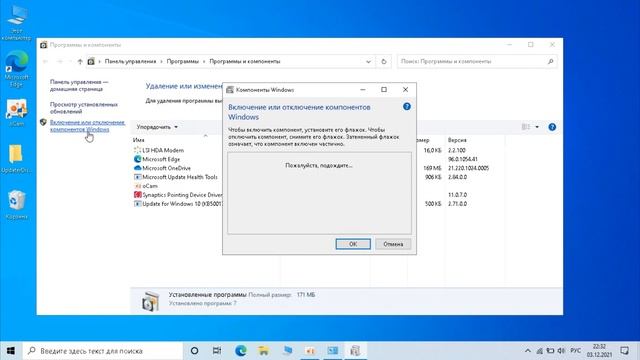Image resolution: width=640 pixels, height=360 pixels.
Task: Open Edge from the taskbar
Action: point(240,351)
